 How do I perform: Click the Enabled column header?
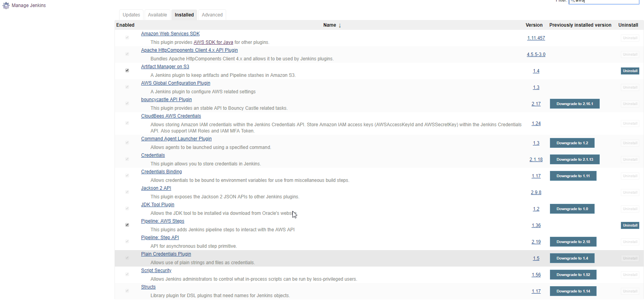click(125, 25)
